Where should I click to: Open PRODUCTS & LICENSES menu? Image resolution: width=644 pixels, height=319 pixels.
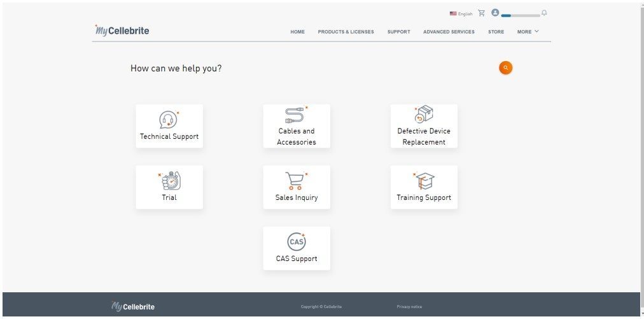click(x=346, y=32)
